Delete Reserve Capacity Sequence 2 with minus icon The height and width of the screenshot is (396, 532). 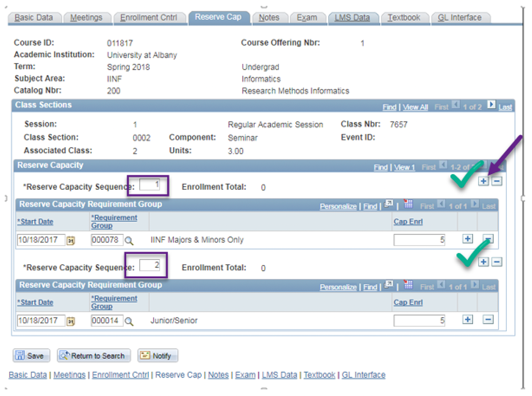coord(497,262)
